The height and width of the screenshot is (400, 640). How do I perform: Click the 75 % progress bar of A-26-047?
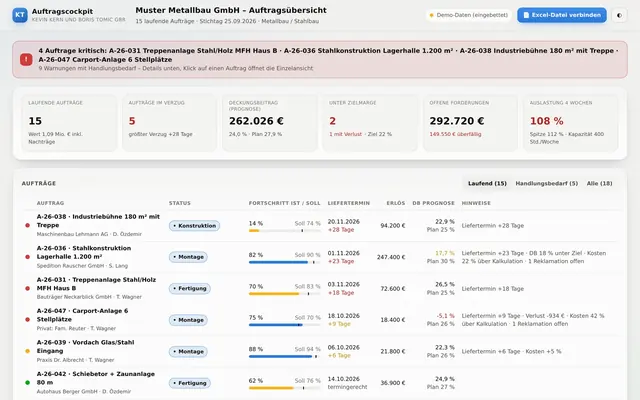pyautogui.click(x=284, y=325)
